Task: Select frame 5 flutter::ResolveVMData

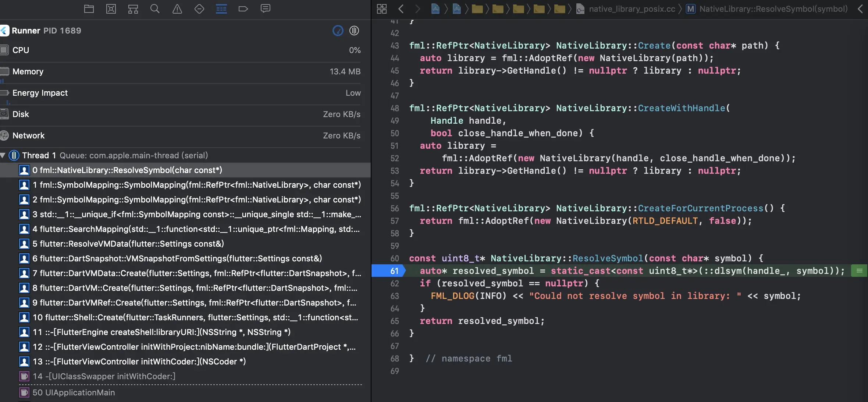Action: click(185, 244)
